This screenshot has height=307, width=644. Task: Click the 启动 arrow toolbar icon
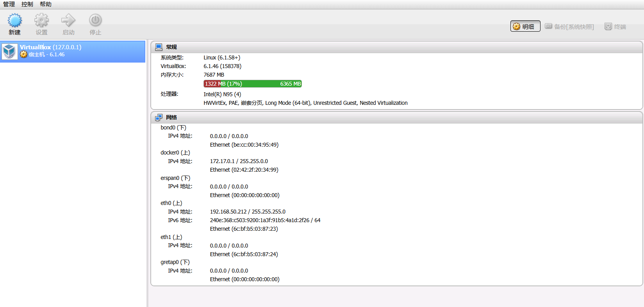coord(68,20)
